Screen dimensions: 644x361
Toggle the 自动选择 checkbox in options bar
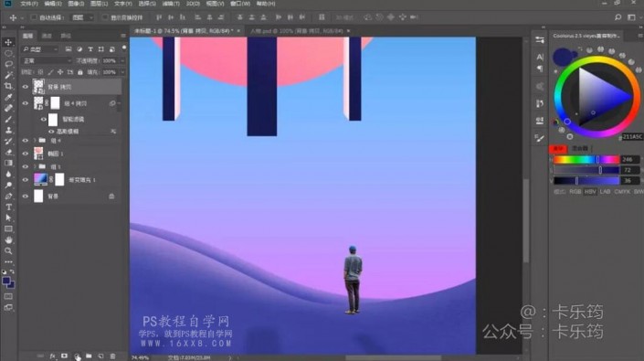(34, 17)
